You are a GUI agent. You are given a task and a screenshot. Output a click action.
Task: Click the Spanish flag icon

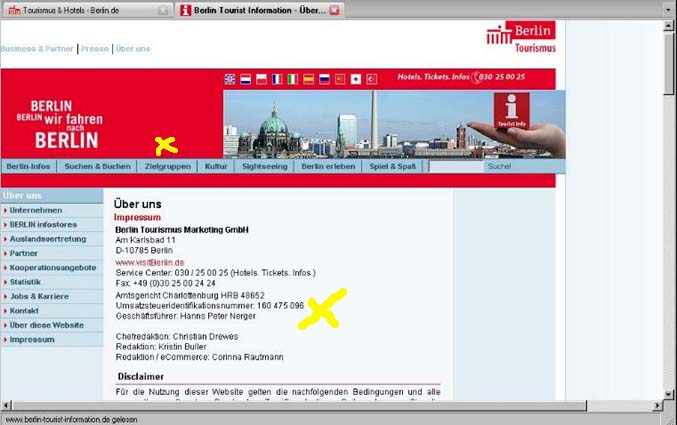(308, 78)
